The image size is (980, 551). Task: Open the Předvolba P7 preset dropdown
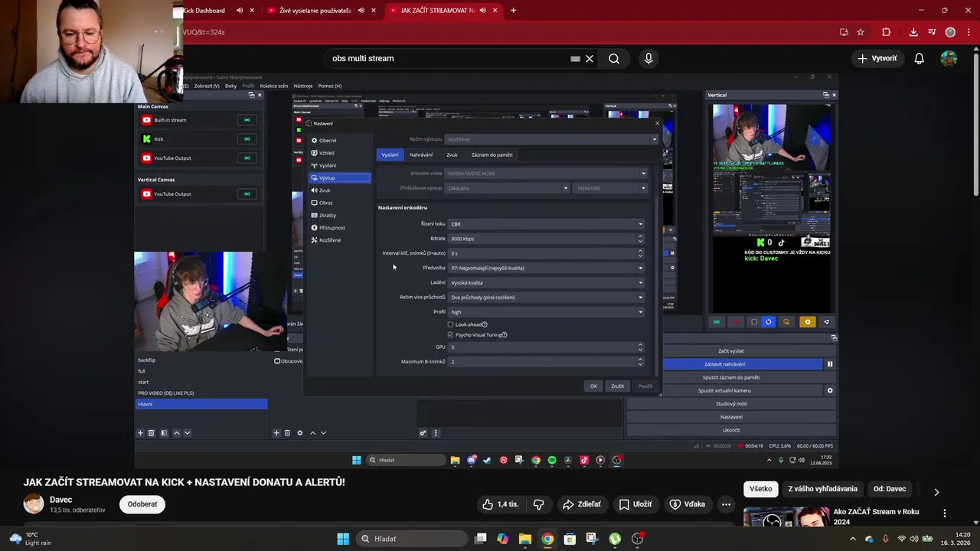pos(547,268)
